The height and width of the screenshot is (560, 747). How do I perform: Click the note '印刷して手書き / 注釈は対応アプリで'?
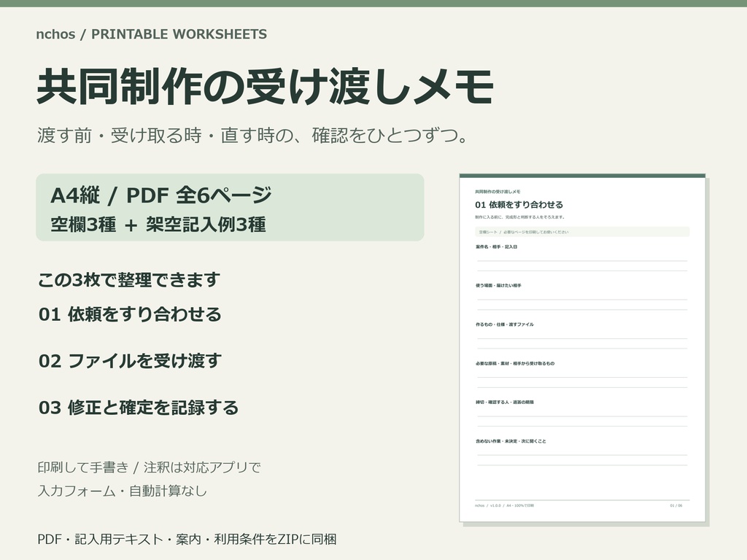(149, 467)
